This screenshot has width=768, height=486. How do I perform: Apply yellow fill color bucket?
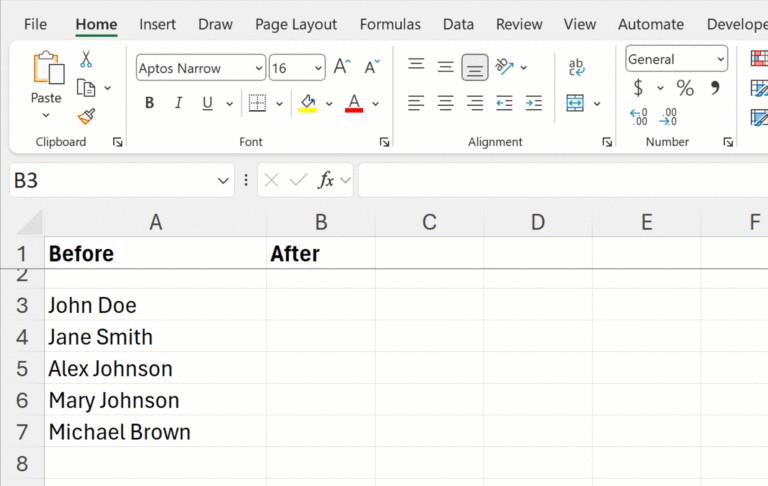[x=308, y=103]
